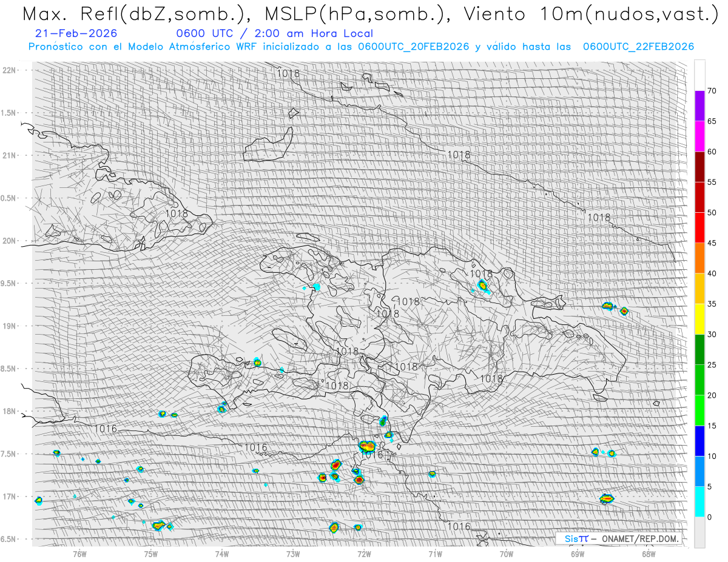The height and width of the screenshot is (562, 728).
Task: Select the "35" colorbar scale label
Action: (x=712, y=304)
